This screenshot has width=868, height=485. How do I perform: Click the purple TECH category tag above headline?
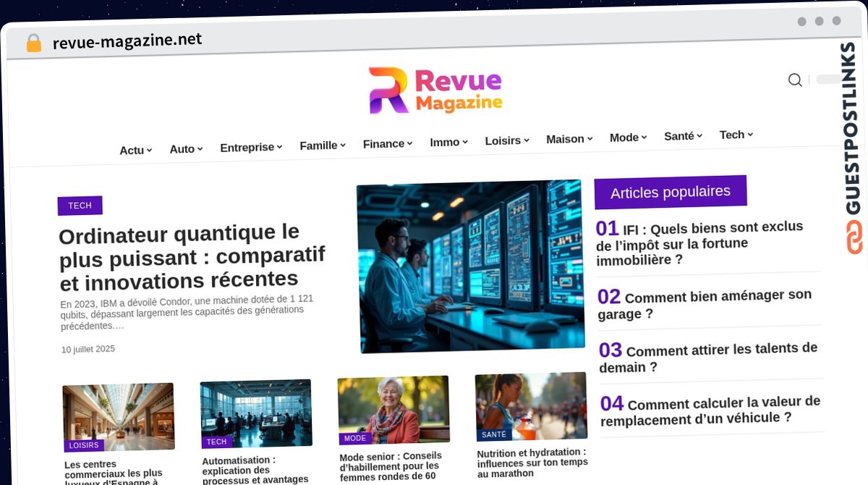[80, 206]
